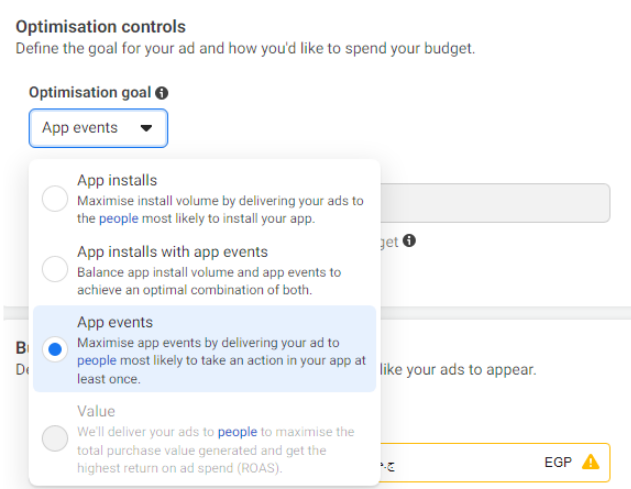Image resolution: width=631 pixels, height=489 pixels.
Task: Select the App installs radio button
Action: coord(55,200)
